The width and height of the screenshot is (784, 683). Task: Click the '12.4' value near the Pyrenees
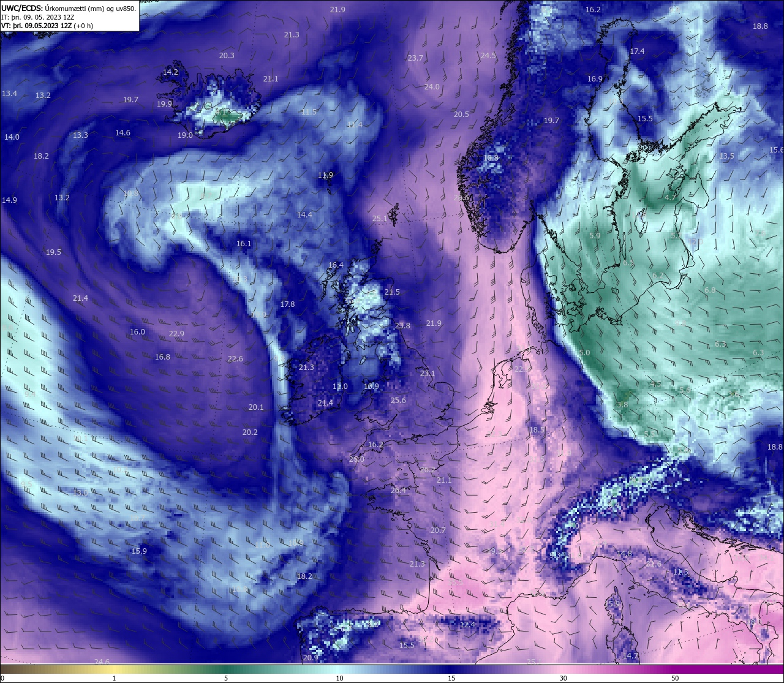coord(467,625)
